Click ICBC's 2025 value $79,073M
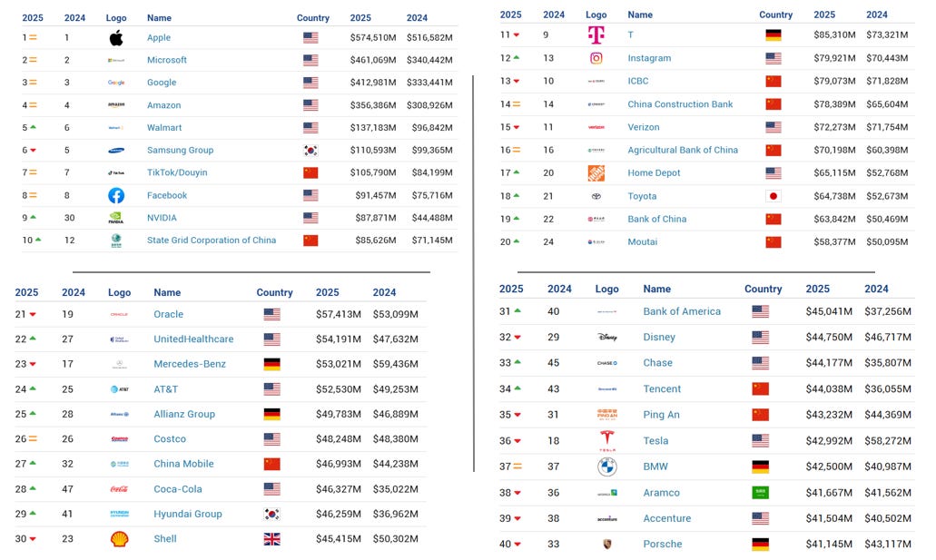The width and height of the screenshot is (936, 560). point(834,81)
